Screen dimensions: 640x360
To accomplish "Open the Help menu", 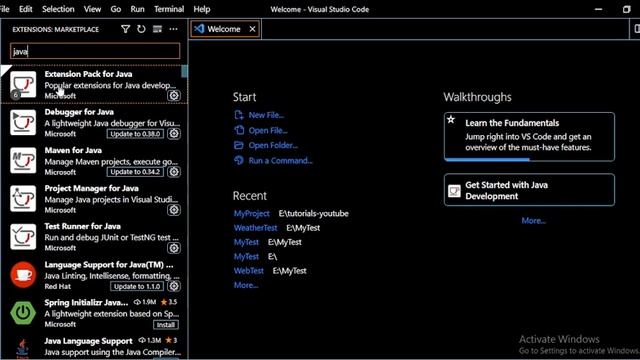I will point(202,9).
